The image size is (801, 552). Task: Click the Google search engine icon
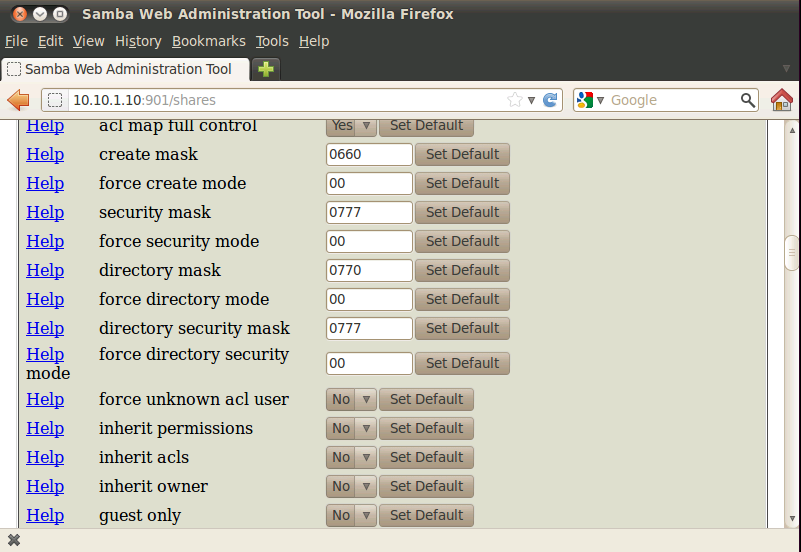tap(585, 100)
